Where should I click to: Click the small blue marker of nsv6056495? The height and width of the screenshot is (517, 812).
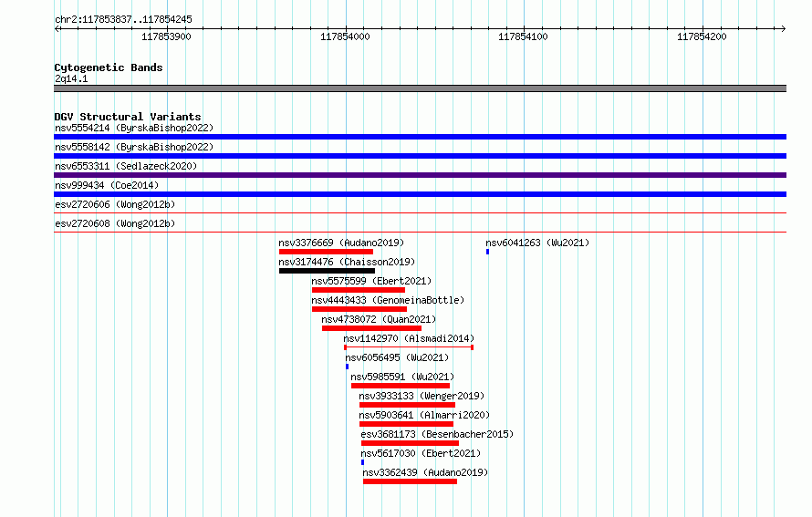(x=347, y=367)
